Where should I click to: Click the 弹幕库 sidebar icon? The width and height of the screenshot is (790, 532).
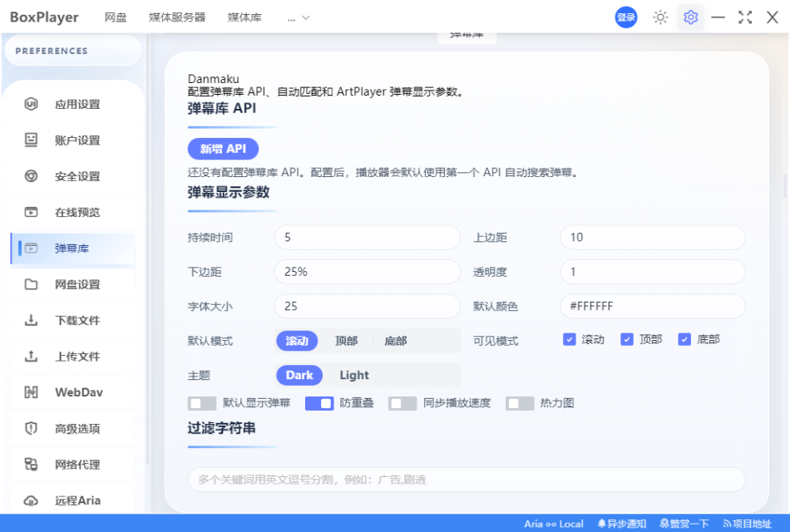click(x=32, y=248)
